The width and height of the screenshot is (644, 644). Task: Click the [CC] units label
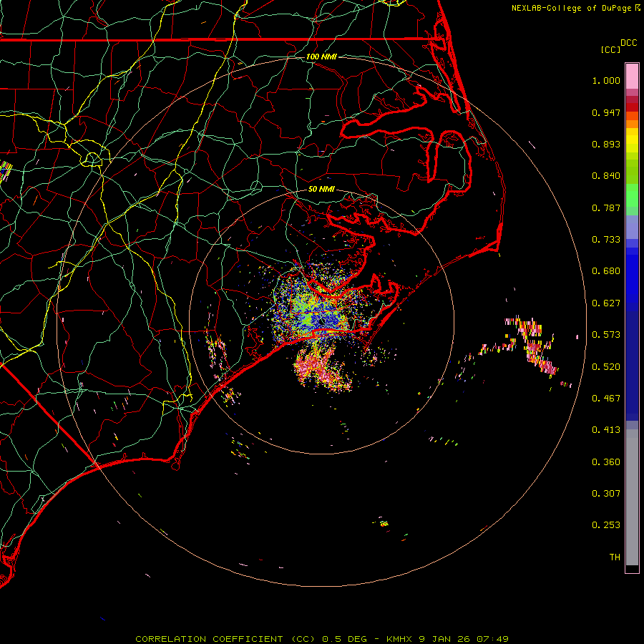click(610, 49)
